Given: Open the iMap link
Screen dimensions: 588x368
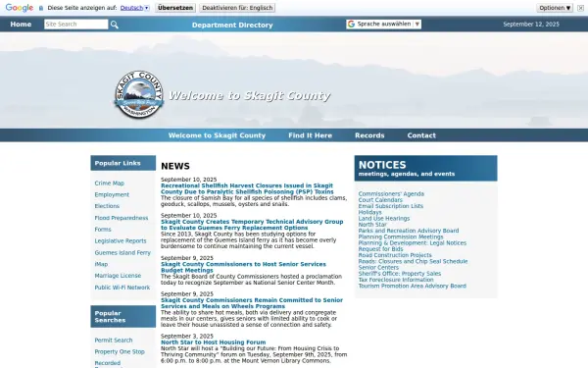Looking at the screenshot, I should (x=101, y=264).
